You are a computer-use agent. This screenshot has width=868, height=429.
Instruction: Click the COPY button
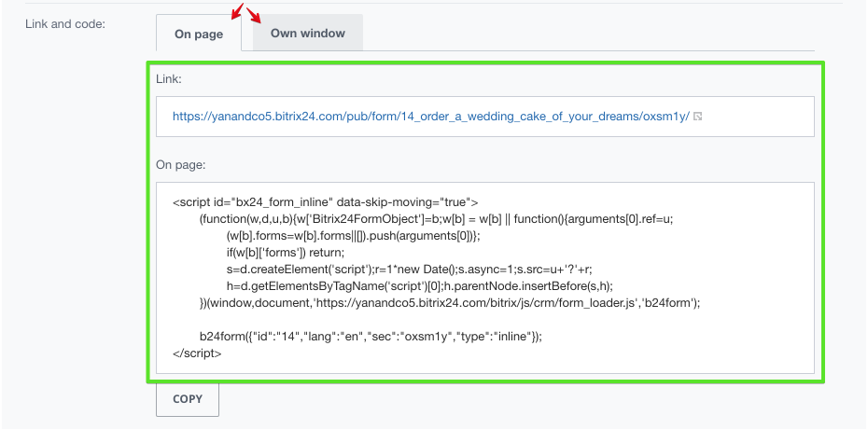(188, 398)
